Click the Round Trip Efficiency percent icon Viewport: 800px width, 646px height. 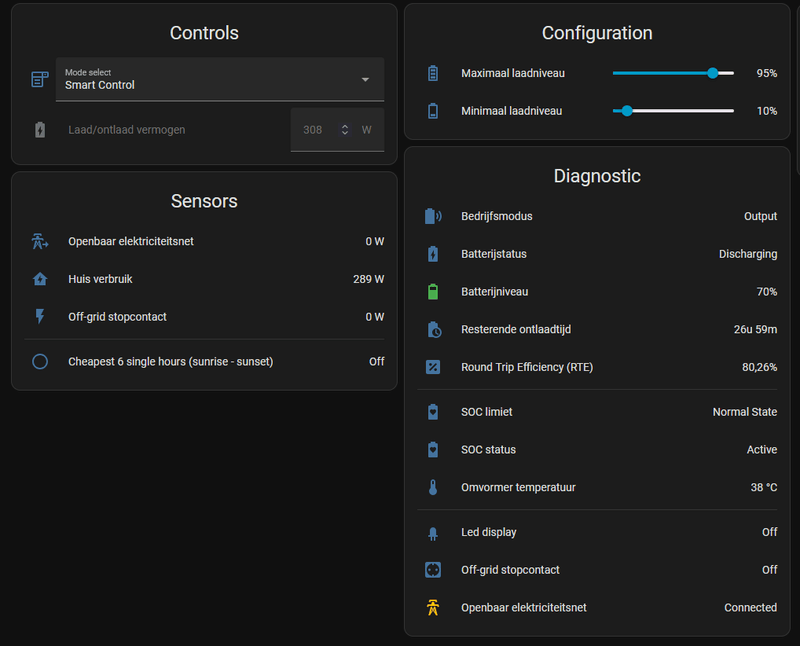click(x=433, y=367)
